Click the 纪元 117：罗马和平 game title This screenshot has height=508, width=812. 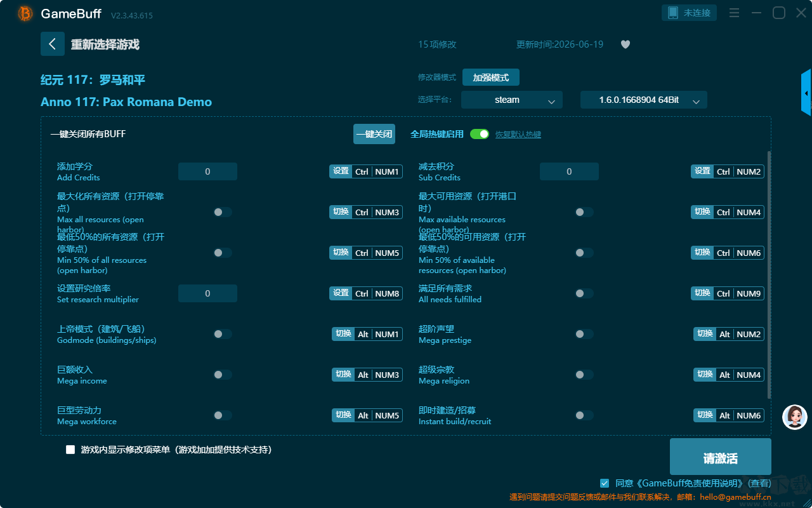[93, 80]
